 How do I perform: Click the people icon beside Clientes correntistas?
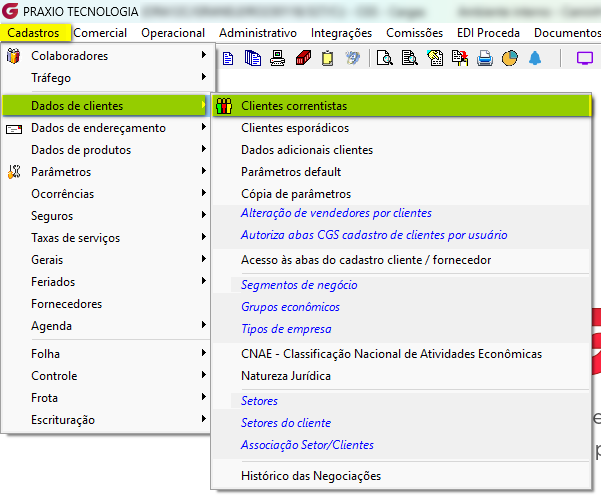click(224, 106)
